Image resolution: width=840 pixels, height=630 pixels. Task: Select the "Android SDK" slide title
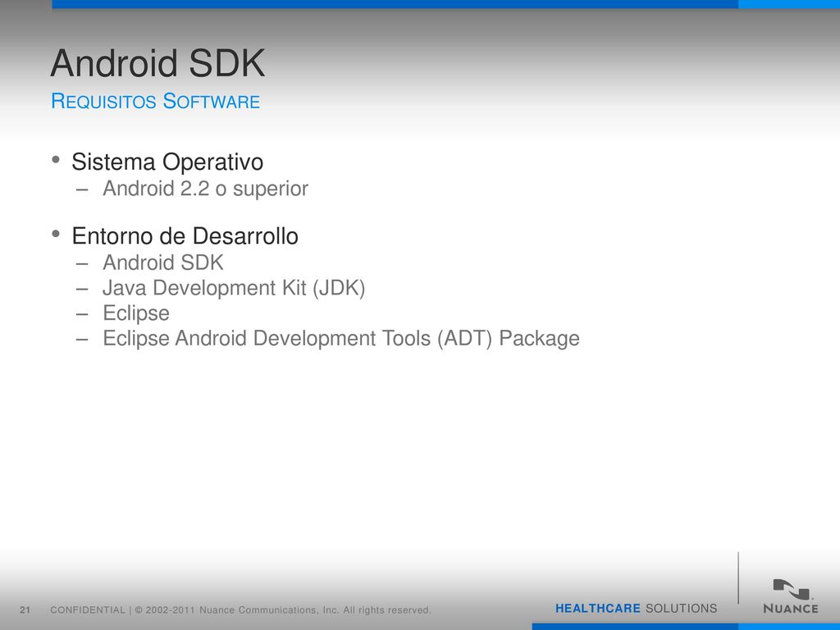coord(157,63)
